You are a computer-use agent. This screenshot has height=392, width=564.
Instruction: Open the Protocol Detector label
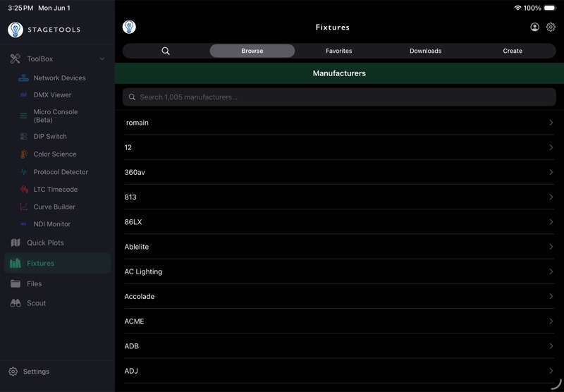click(61, 172)
